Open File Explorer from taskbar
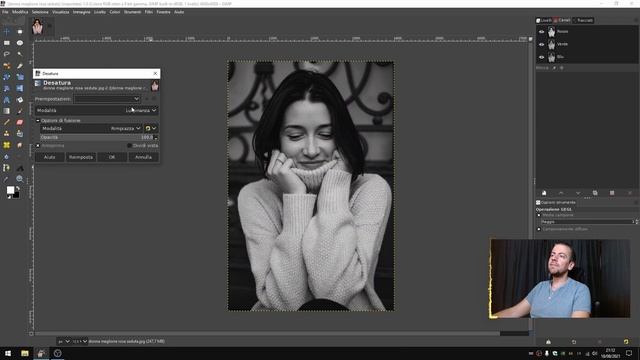640x360 pixels. pos(24,353)
